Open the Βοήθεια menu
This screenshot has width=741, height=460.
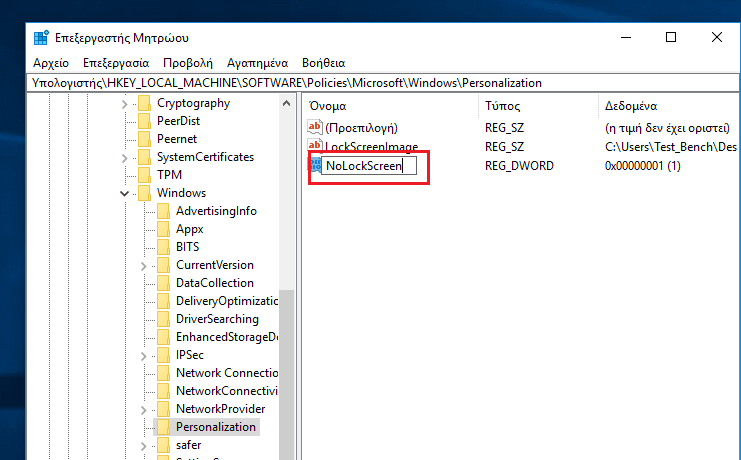(x=324, y=63)
